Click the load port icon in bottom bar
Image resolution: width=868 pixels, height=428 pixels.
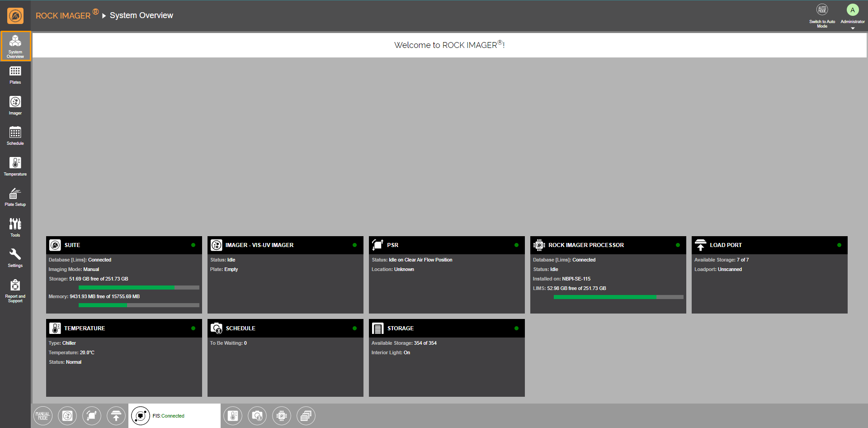pyautogui.click(x=116, y=416)
